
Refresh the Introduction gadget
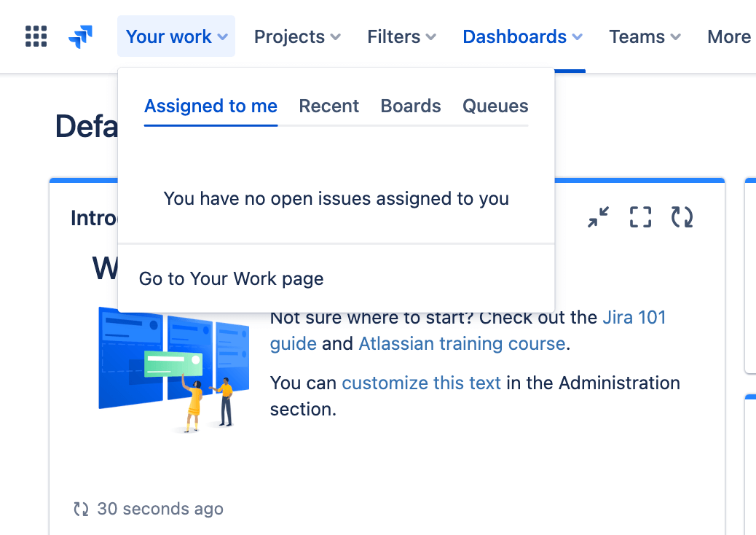coord(682,216)
